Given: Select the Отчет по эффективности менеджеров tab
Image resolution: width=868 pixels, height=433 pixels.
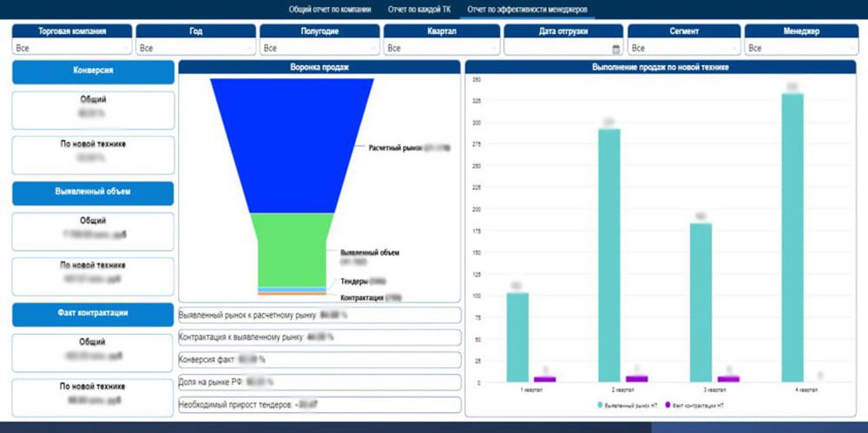Looking at the screenshot, I should click(527, 10).
